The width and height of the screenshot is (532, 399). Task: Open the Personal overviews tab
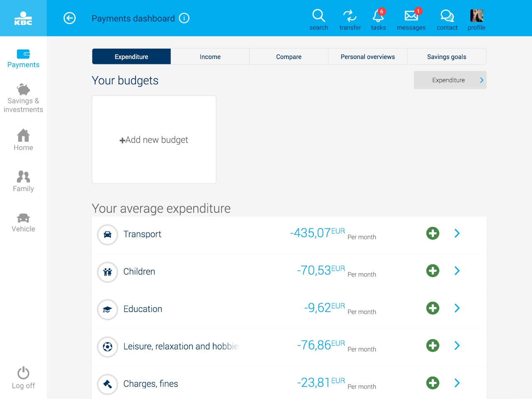click(x=368, y=57)
